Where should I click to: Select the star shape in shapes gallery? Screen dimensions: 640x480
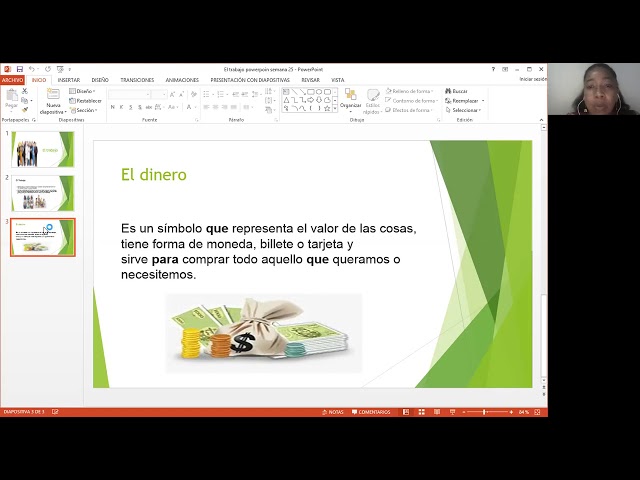pyautogui.click(x=327, y=108)
